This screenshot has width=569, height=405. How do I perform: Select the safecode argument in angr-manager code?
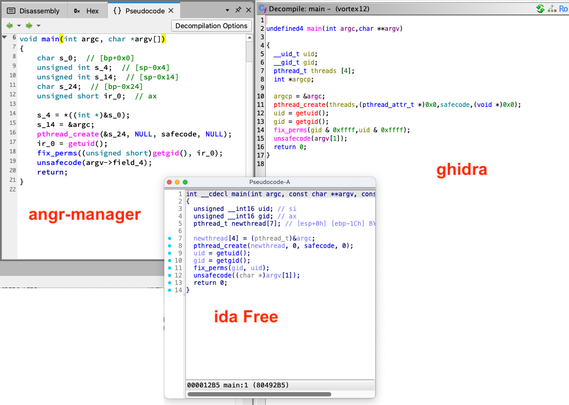pos(179,134)
